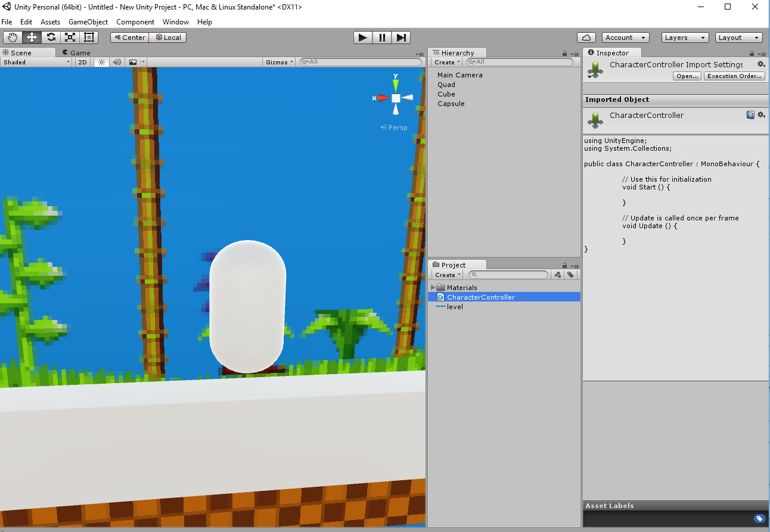
Task: Open the Window menu
Action: tap(176, 22)
